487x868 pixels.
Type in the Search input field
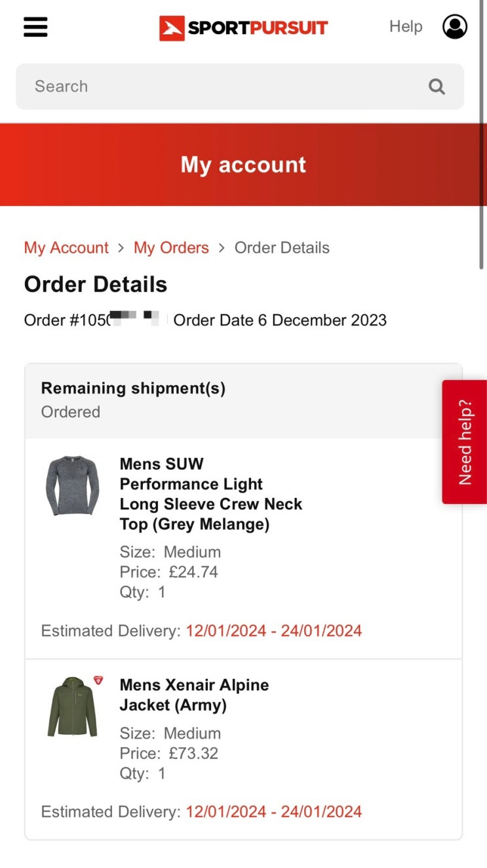coord(223,87)
